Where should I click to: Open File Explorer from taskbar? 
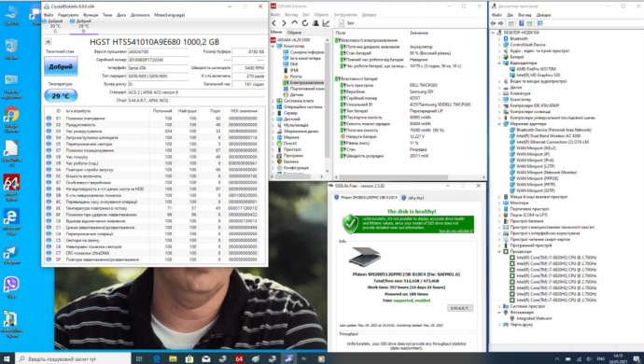(x=173, y=358)
